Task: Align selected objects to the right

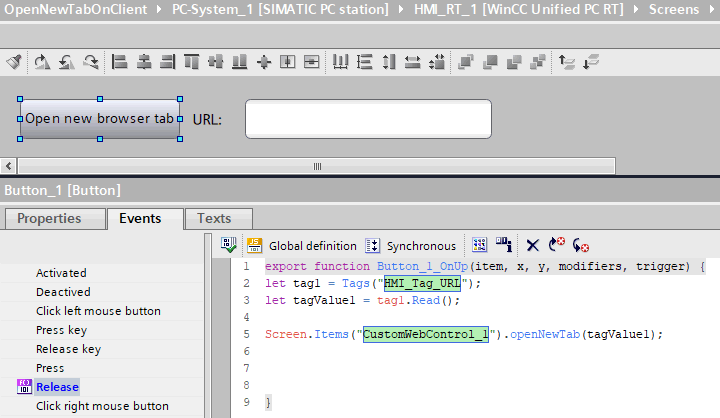Action: 168,62
